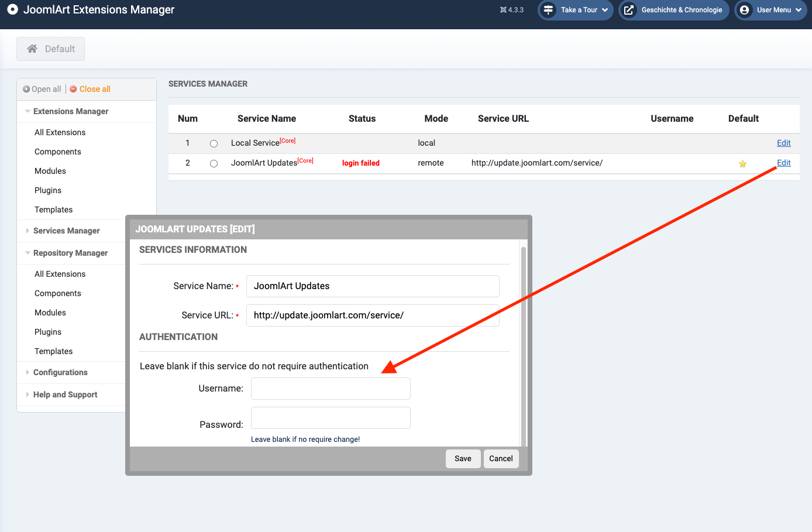
Task: Open the Take a Tour dropdown
Action: 576,10
